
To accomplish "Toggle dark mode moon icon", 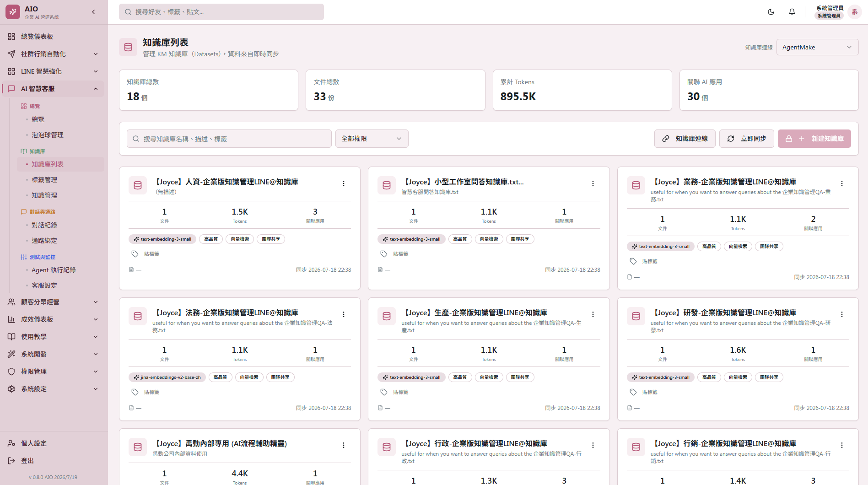I will tap(771, 12).
